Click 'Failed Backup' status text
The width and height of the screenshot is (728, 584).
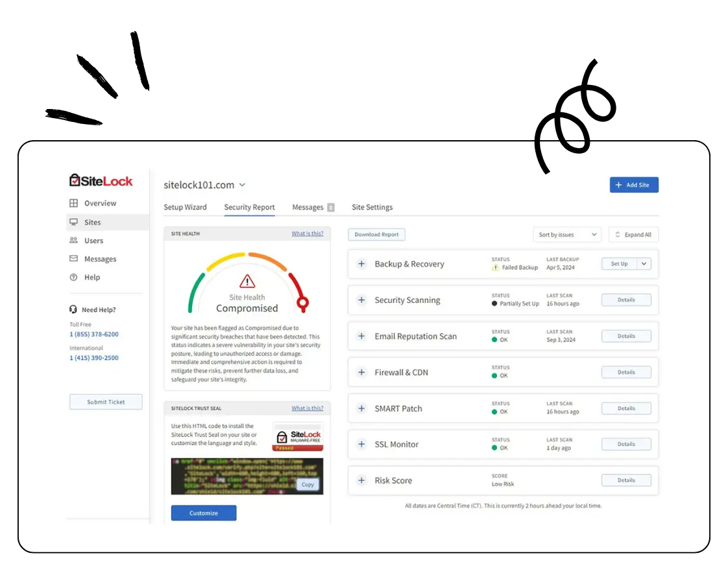pyautogui.click(x=520, y=267)
